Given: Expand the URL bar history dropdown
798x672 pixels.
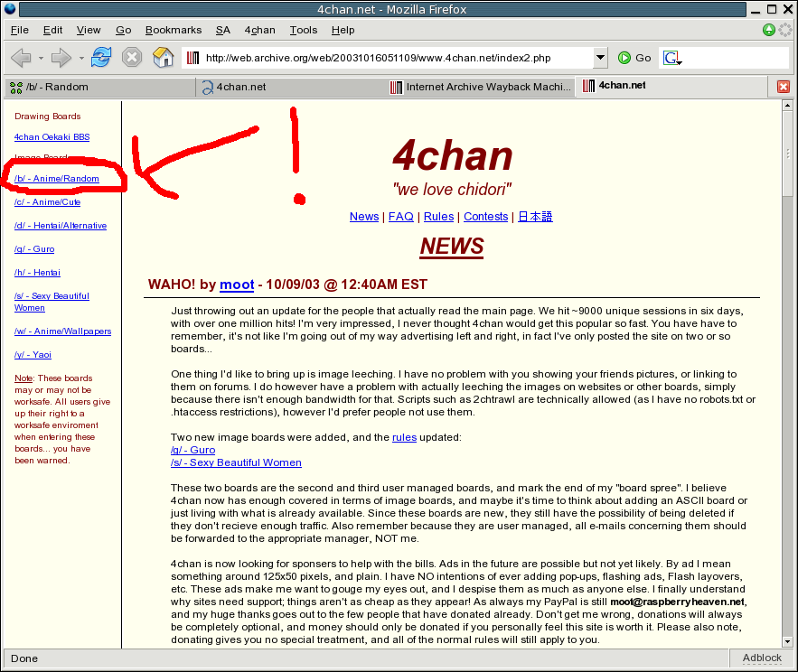Looking at the screenshot, I should click(601, 58).
